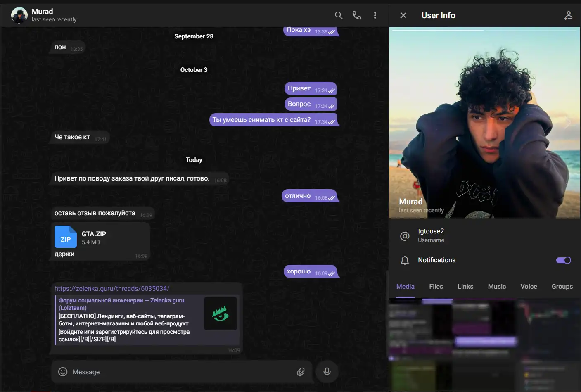Type in the Message input field
Viewport: 581px width, 392px height.
click(182, 372)
